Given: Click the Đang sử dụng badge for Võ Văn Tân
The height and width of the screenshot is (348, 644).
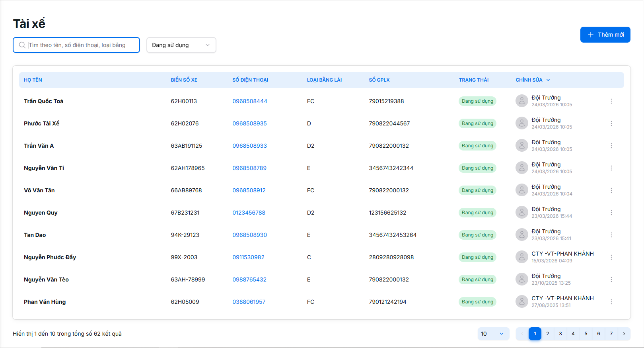Looking at the screenshot, I should (477, 190).
